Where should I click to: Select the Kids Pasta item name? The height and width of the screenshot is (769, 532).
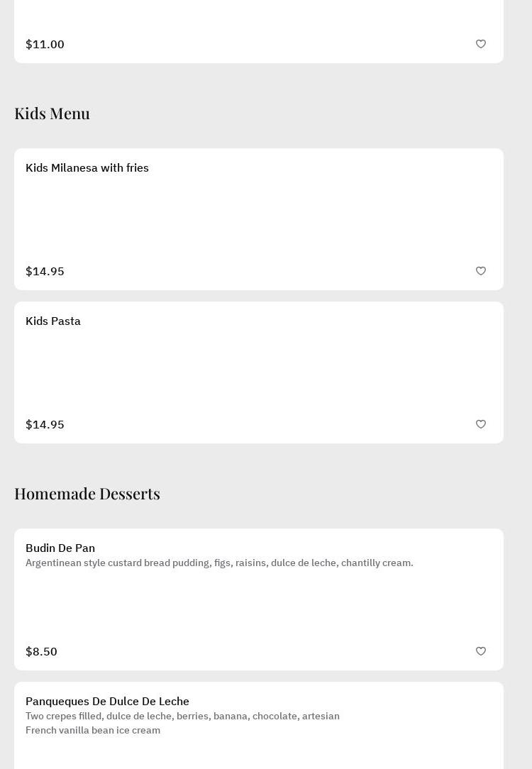coord(53,321)
